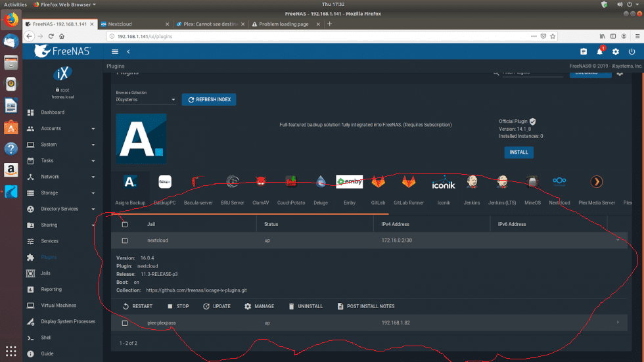644x362 pixels.
Task: Expand the Accounts sidebar menu
Action: click(x=62, y=129)
